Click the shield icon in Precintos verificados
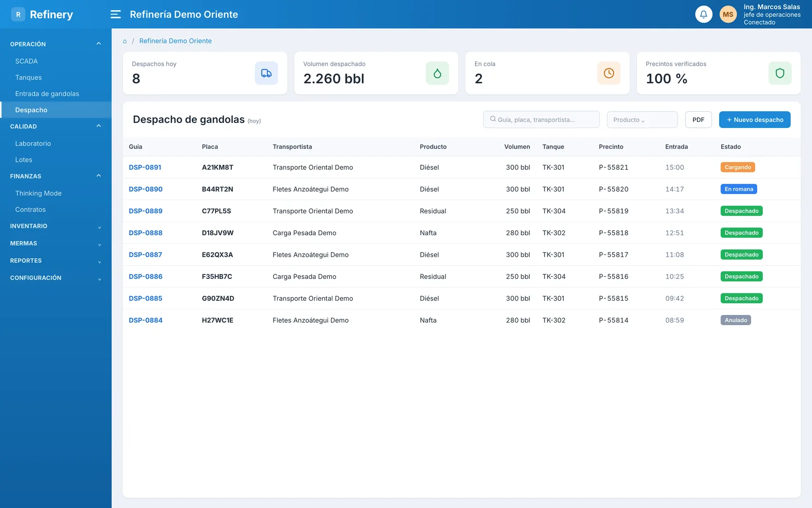Image resolution: width=812 pixels, height=508 pixels. [780, 73]
